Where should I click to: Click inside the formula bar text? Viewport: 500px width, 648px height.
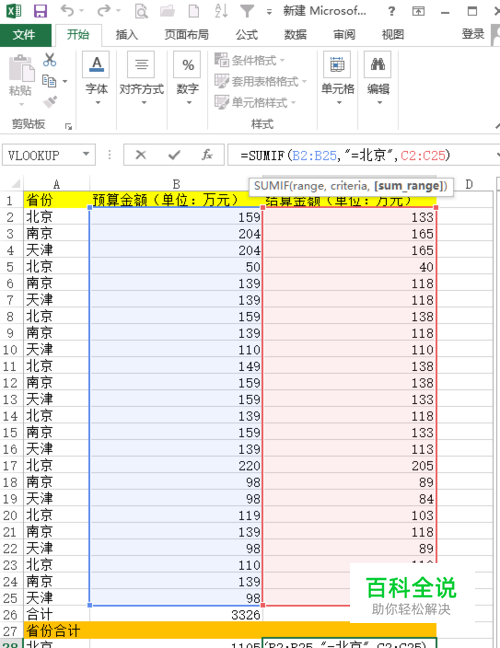tap(345, 155)
